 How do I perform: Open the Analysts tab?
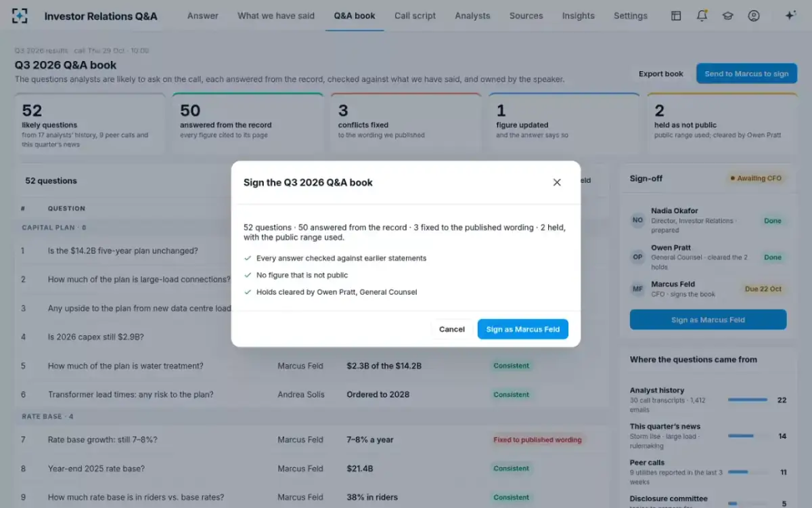pos(472,16)
